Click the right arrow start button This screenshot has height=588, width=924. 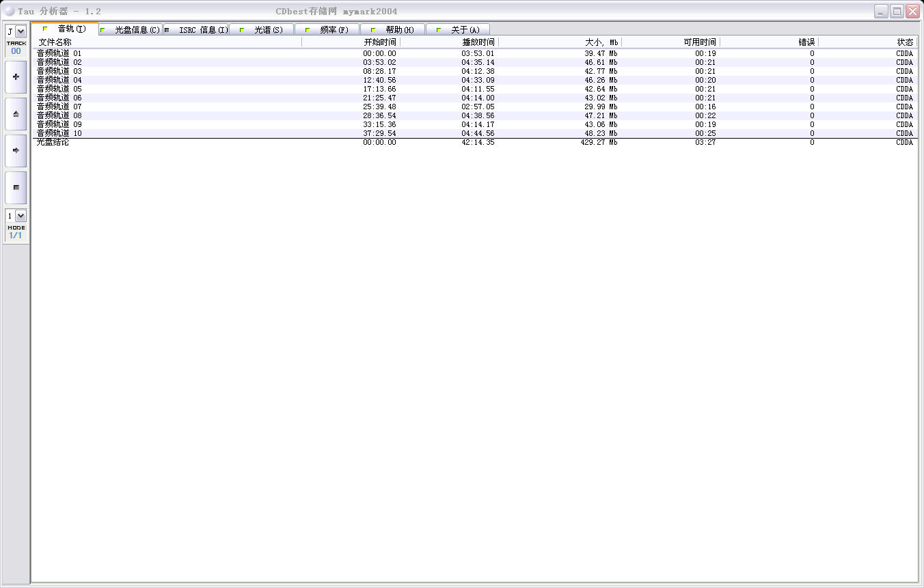pos(16,150)
